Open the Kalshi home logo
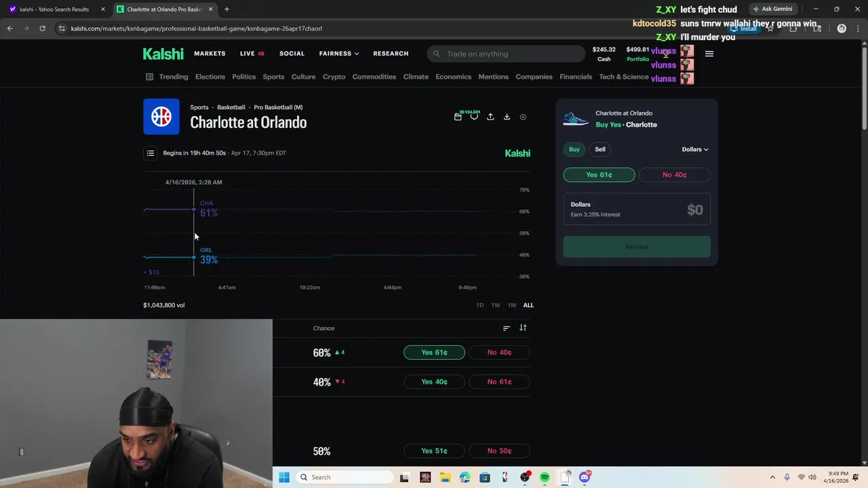The width and height of the screenshot is (868, 488). point(163,54)
